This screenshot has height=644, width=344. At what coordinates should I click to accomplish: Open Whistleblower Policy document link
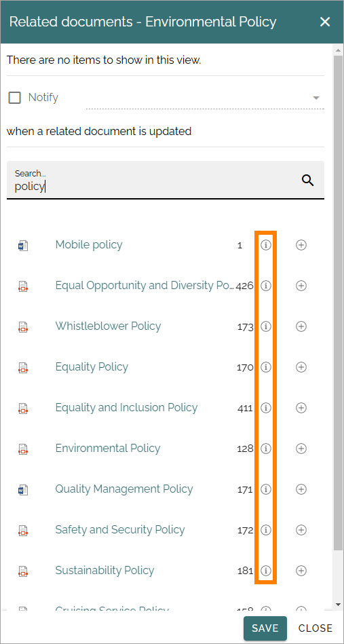[108, 326]
